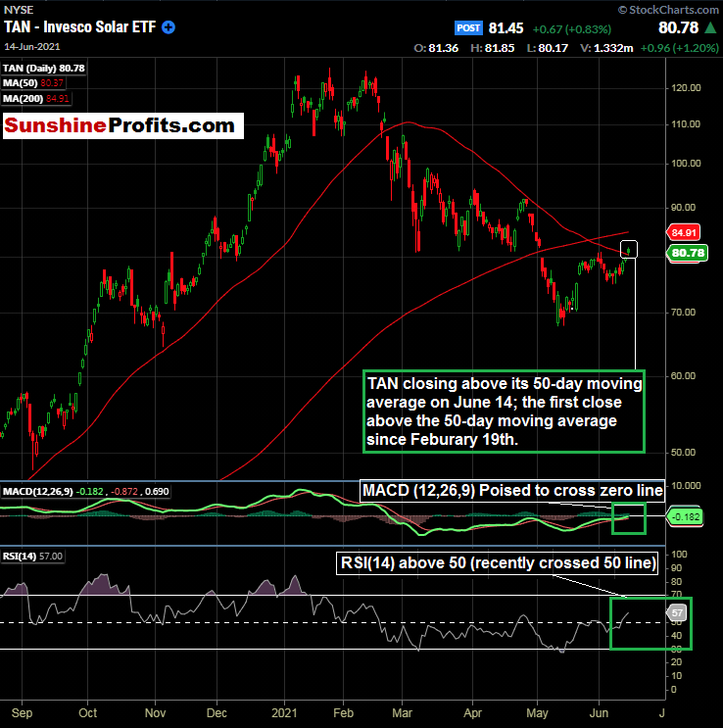Click the RSI(14) 57.00 indicator label
The image size is (723, 728).
32,557
